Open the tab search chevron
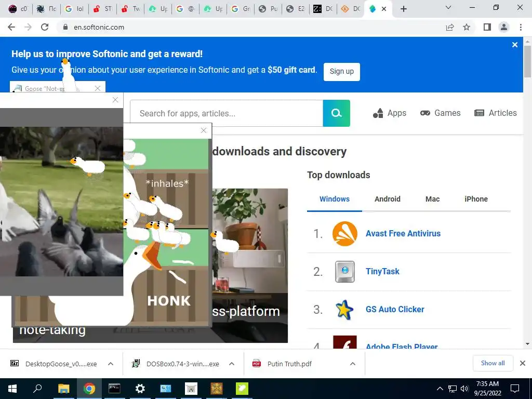Image resolution: width=532 pixels, height=399 pixels. [x=448, y=7]
